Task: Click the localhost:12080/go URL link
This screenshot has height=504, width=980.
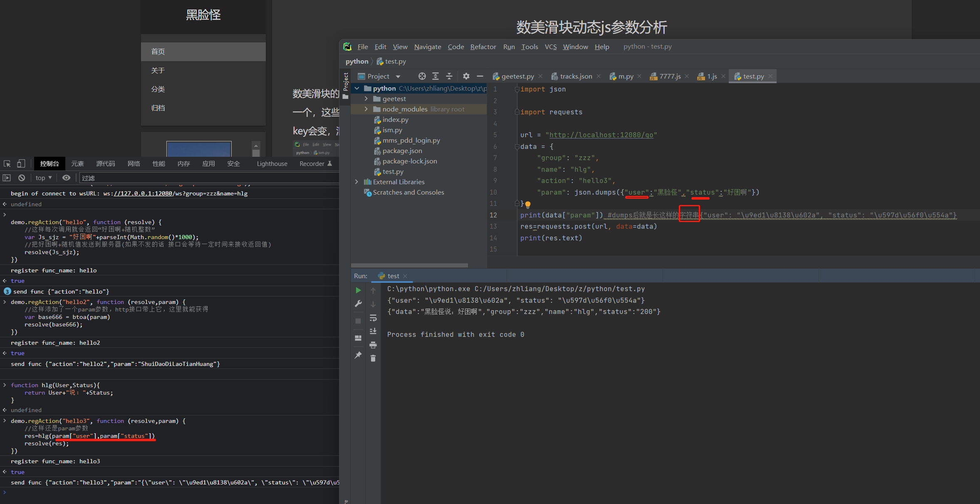Action: pyautogui.click(x=601, y=135)
